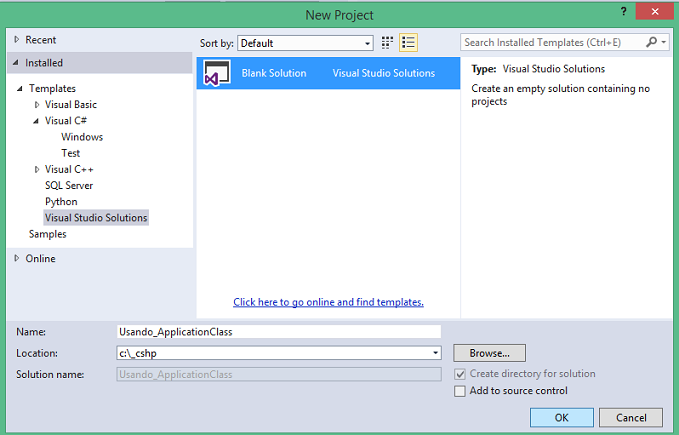Collapse the Installed section
This screenshot has height=435, width=679.
click(x=16, y=63)
